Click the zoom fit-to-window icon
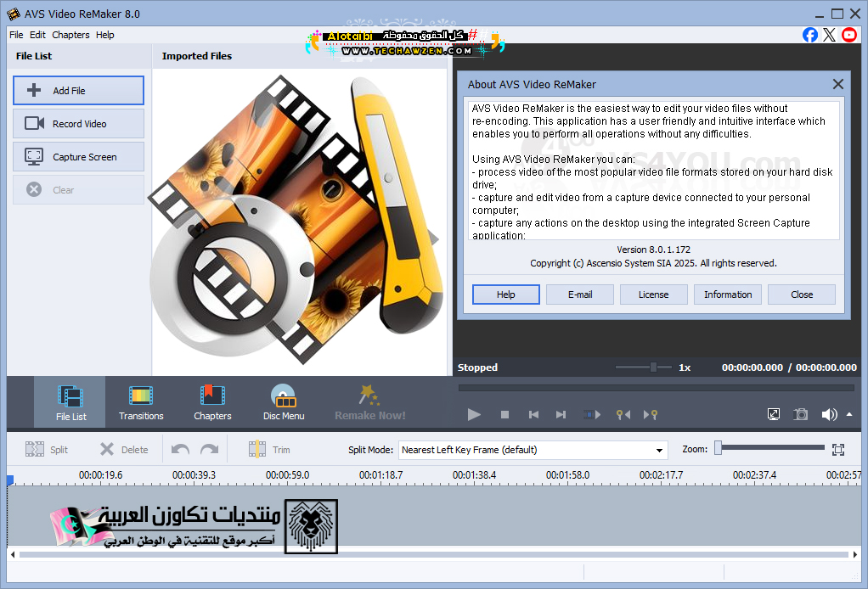The image size is (868, 589). (x=838, y=450)
